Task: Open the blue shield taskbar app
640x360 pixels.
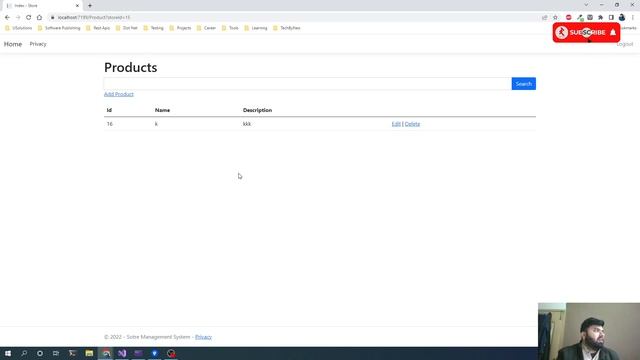Action: click(x=155, y=353)
